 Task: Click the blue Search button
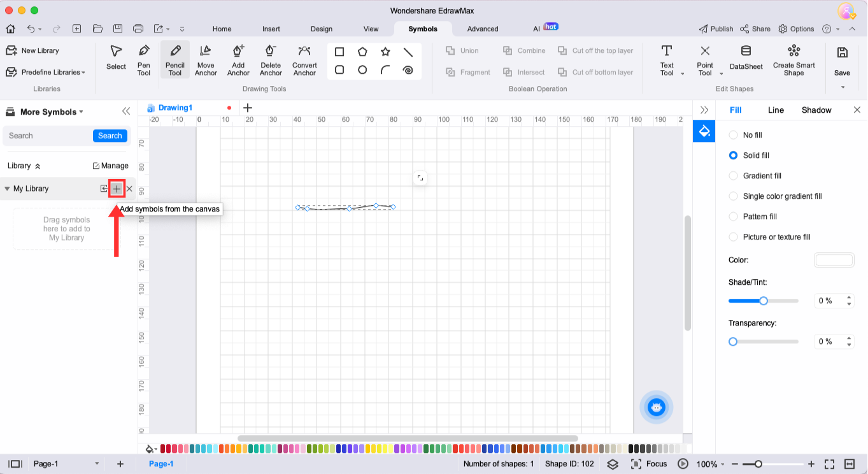coord(110,136)
